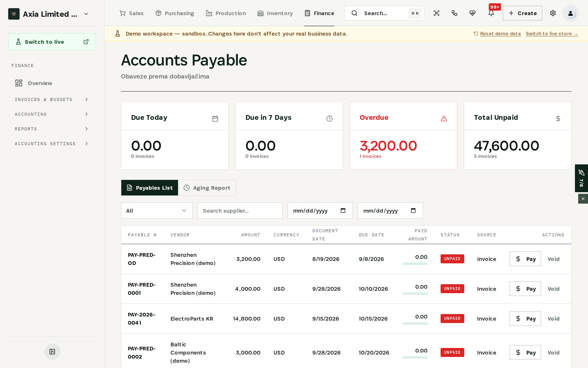Image resolution: width=588 pixels, height=368 pixels.
Task: Focus the Search supplier field
Action: pos(240,211)
